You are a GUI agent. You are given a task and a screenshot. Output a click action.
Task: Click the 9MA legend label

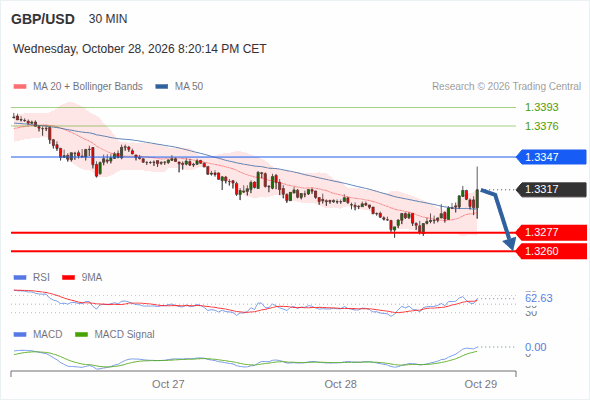point(92,278)
